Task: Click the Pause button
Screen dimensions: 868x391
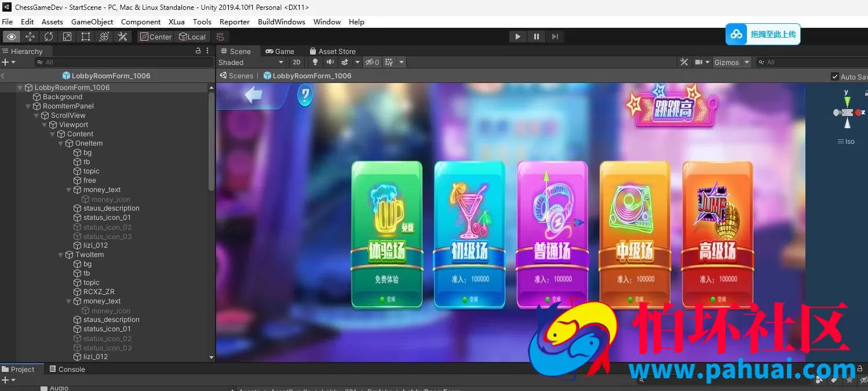Action: 537,37
